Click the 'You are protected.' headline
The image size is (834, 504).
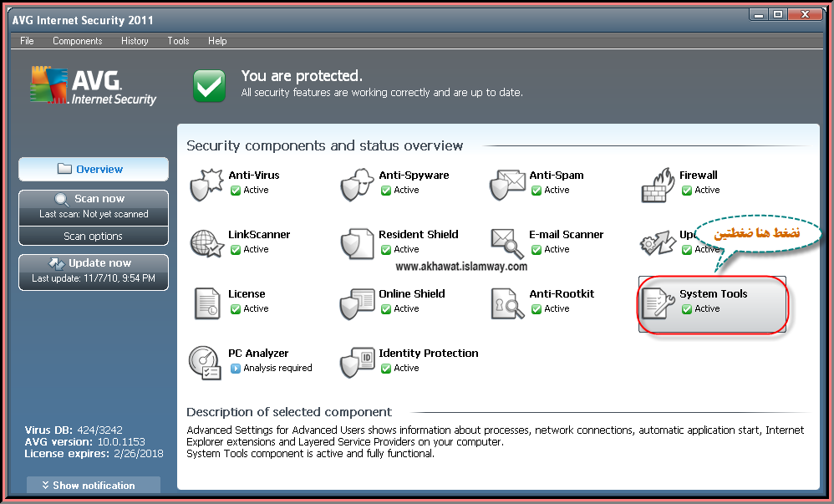[302, 76]
